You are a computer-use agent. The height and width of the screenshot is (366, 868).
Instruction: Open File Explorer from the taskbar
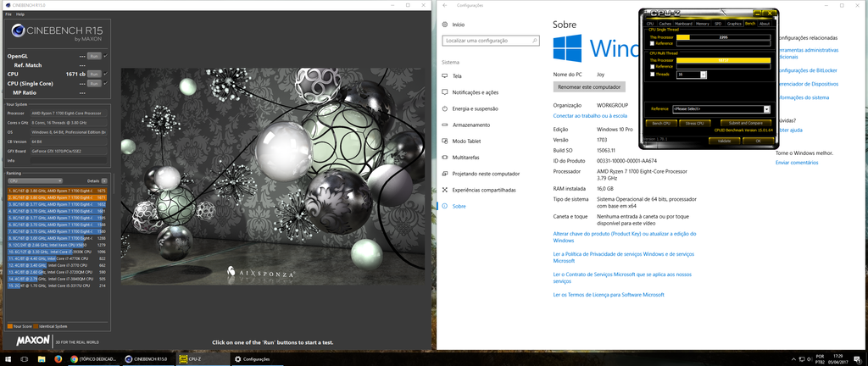(41, 359)
